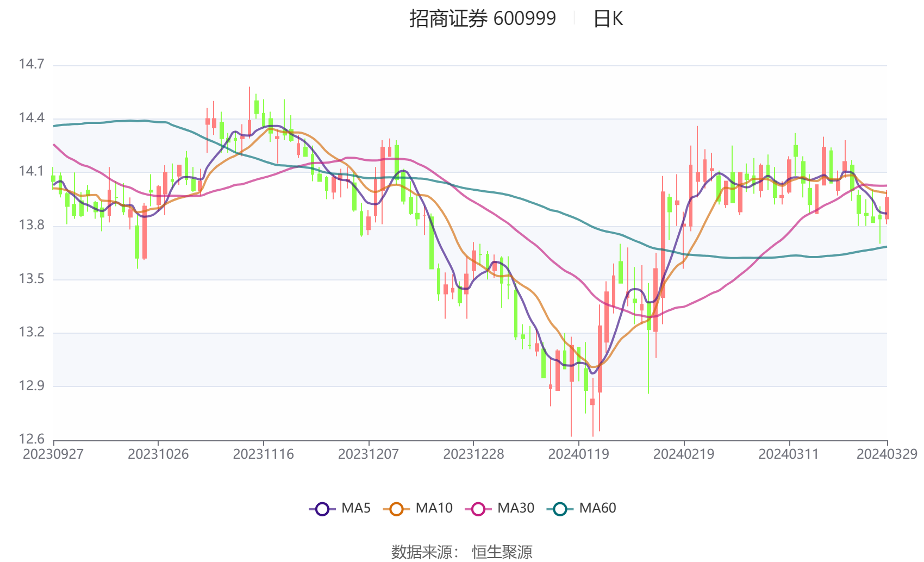
Task: Click the 20231026 date label
Action: pyautogui.click(x=158, y=454)
